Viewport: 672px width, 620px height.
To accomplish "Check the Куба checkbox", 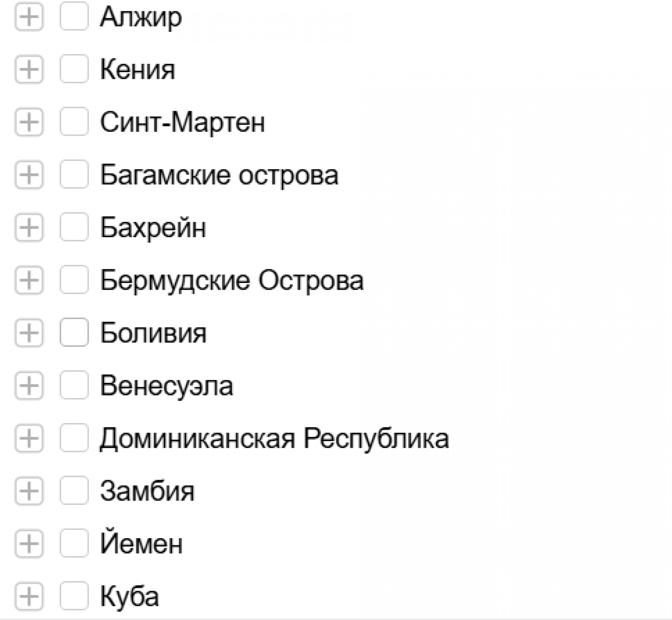I will pyautogui.click(x=74, y=596).
